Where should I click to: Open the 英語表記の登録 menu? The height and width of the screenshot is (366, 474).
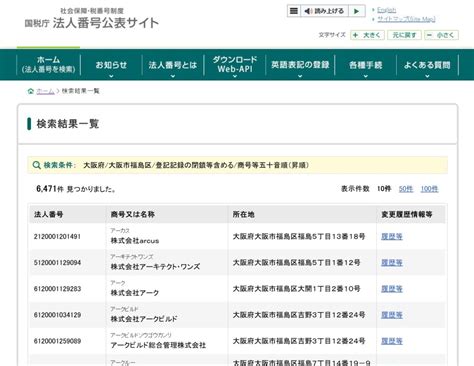pyautogui.click(x=300, y=65)
